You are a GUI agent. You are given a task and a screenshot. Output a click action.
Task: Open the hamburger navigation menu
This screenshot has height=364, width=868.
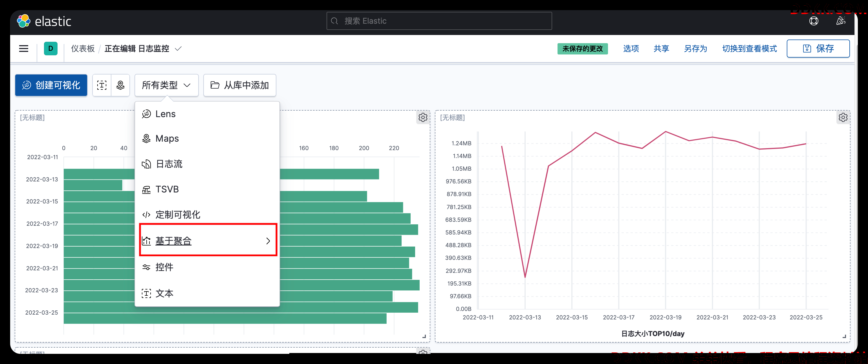tap(24, 49)
